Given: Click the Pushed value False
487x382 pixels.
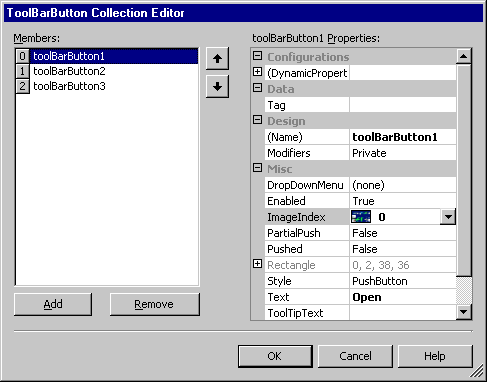Looking at the screenshot, I should click(x=403, y=249).
